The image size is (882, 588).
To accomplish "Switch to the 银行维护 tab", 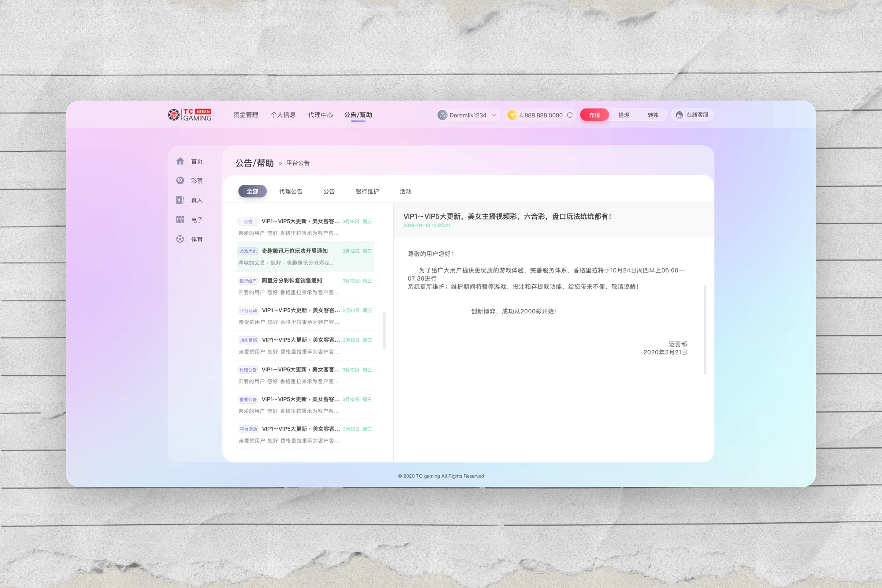I will pyautogui.click(x=367, y=191).
